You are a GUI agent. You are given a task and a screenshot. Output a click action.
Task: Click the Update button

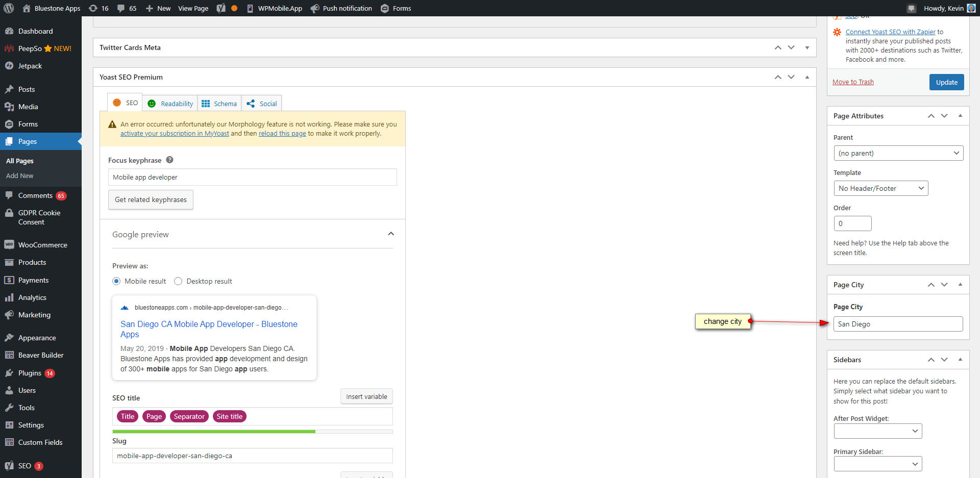tap(946, 82)
